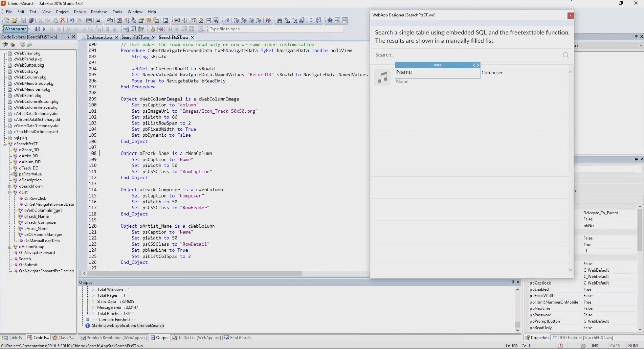This screenshot has height=349, width=644.
Task: Click the Find binoculars icon
Action: [280, 20]
